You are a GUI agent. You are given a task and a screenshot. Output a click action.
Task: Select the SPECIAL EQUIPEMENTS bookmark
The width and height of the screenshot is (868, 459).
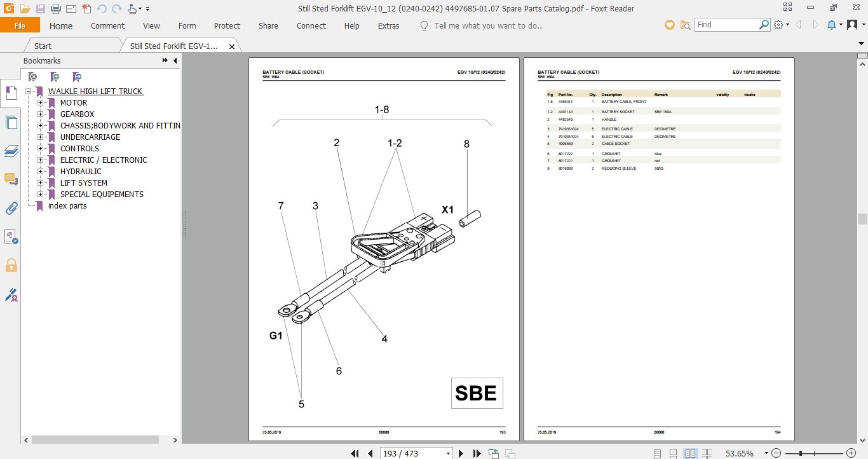[x=102, y=195]
